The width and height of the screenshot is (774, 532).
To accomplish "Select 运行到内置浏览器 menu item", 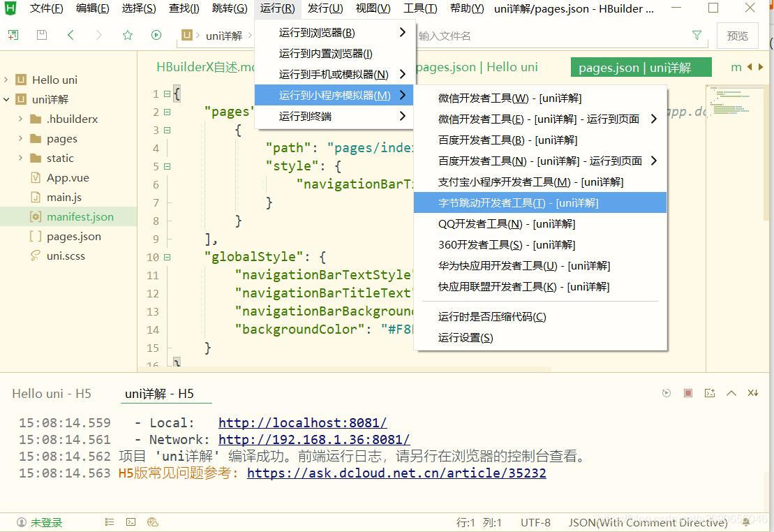I will pos(334,53).
